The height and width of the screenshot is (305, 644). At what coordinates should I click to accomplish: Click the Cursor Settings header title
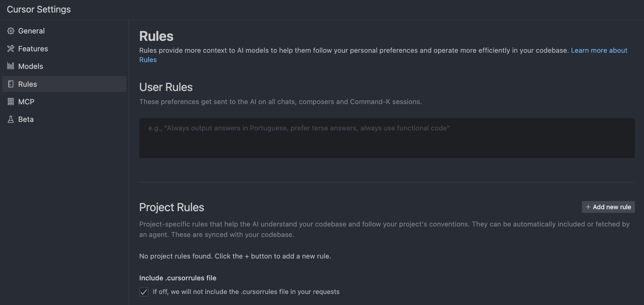click(39, 9)
